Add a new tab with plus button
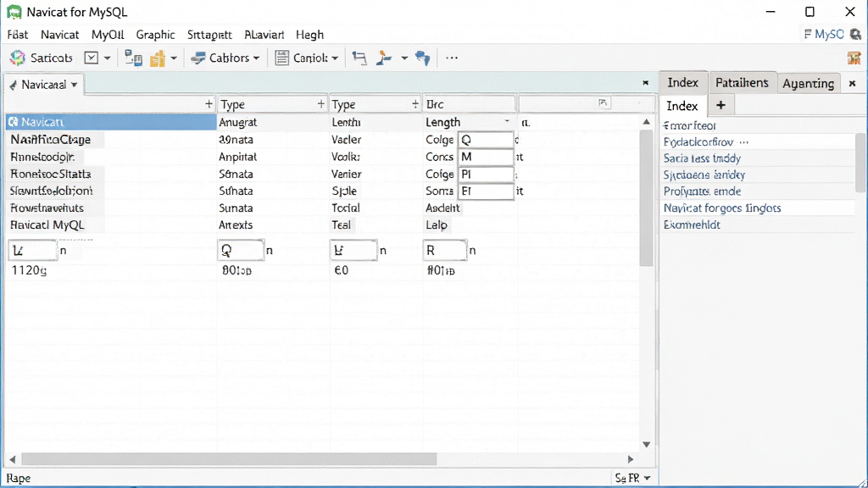 pos(721,105)
